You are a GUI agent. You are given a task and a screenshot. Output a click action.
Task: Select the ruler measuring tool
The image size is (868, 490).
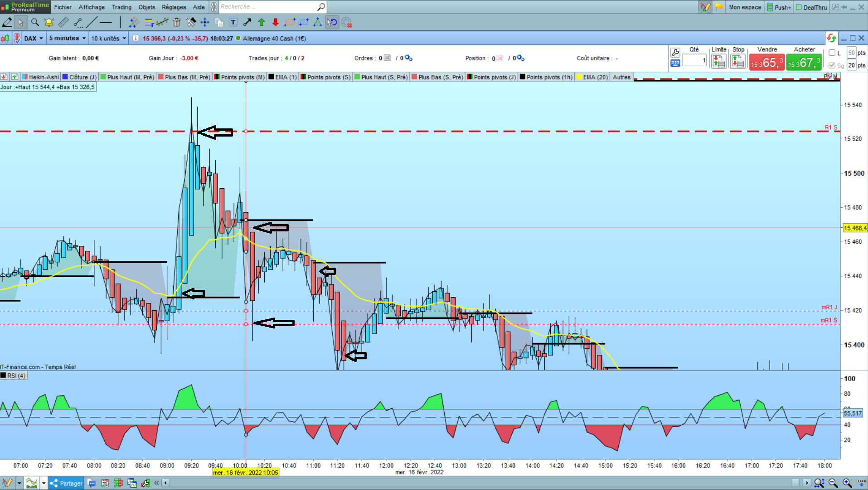63,22
